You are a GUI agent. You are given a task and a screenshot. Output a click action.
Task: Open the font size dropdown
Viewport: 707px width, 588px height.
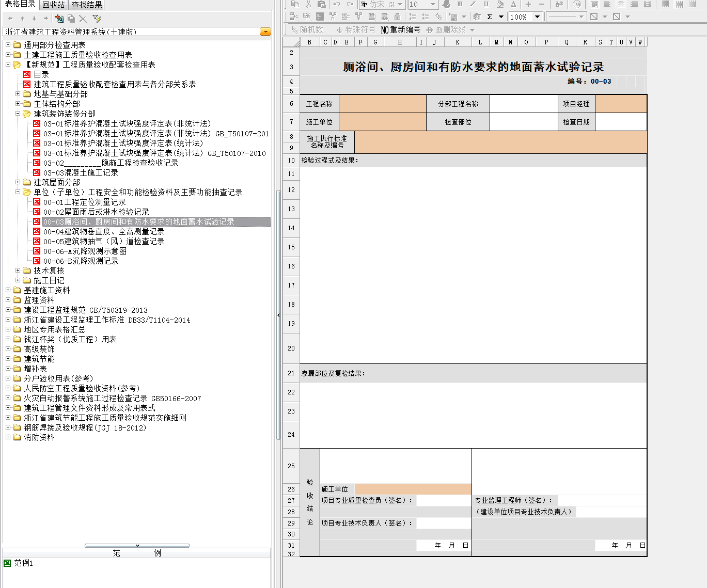tap(433, 4)
